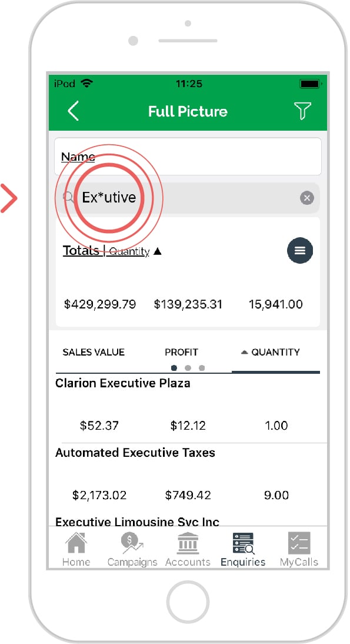Image resolution: width=350 pixels, height=644 pixels.
Task: Toggle the Totals Quantity sort triangle
Action: pos(158,251)
